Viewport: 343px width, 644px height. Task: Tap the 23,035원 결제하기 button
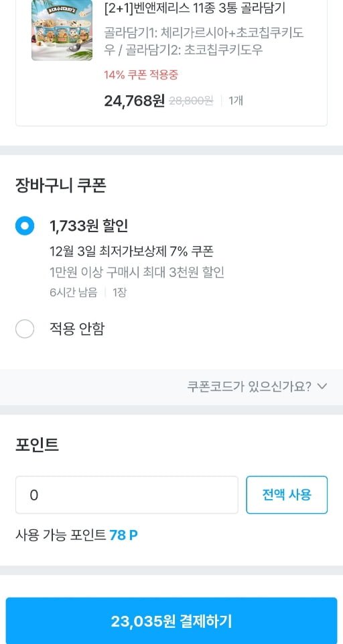pyautogui.click(x=171, y=621)
